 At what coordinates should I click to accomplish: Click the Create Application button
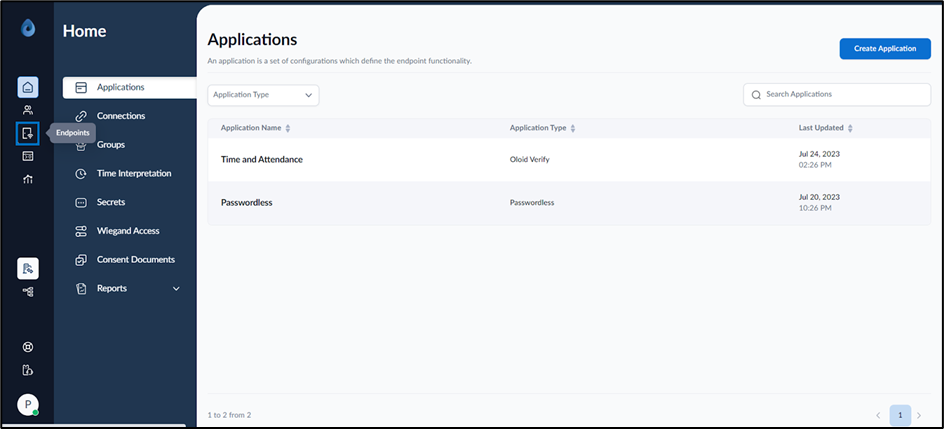pyautogui.click(x=885, y=49)
